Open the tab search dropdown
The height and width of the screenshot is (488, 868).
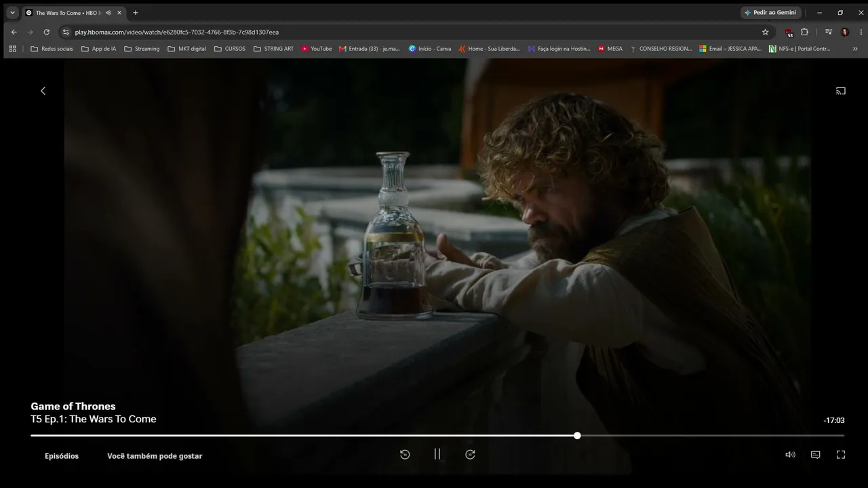(12, 12)
